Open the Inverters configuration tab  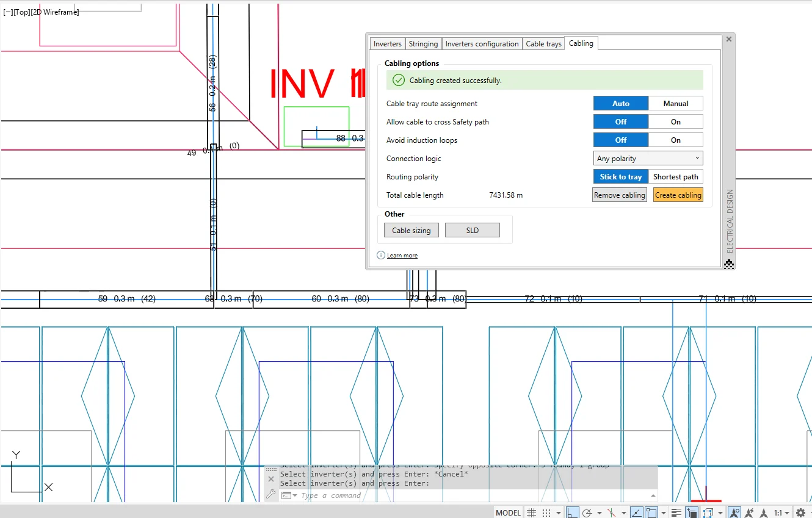pos(482,44)
